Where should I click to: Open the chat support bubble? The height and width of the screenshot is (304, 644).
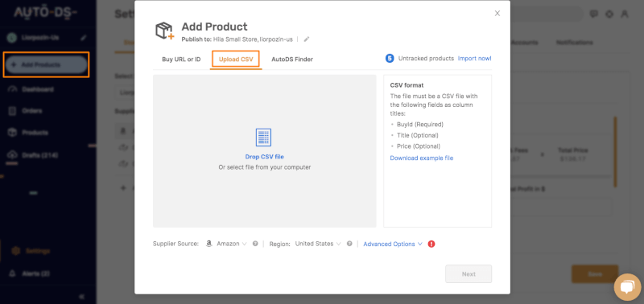(627, 287)
